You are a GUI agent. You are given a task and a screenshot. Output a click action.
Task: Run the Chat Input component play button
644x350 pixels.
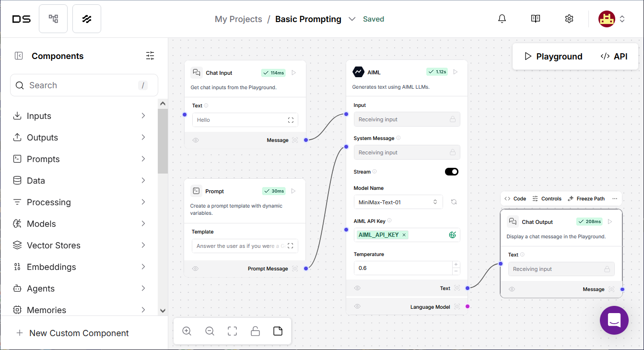[294, 73]
